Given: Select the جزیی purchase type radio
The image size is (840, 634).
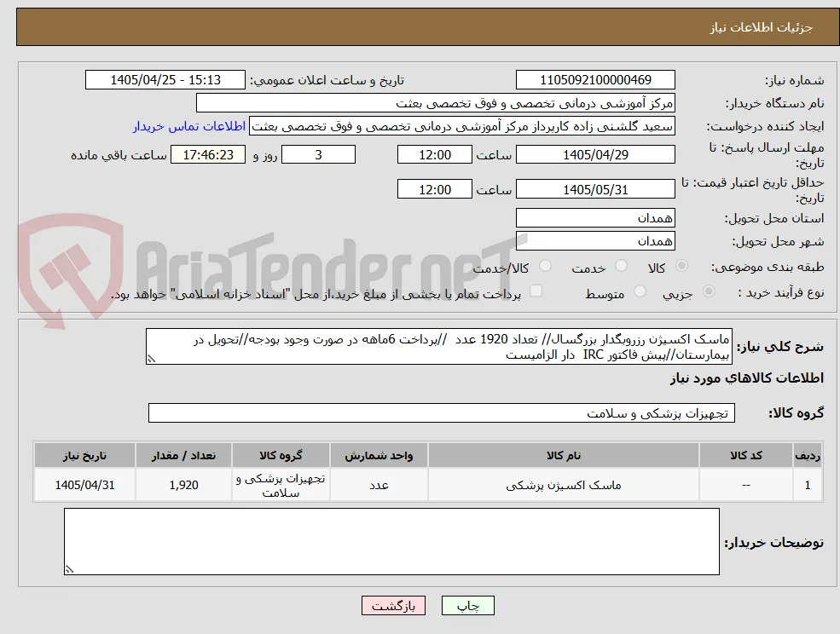Looking at the screenshot, I should pyautogui.click(x=708, y=291).
